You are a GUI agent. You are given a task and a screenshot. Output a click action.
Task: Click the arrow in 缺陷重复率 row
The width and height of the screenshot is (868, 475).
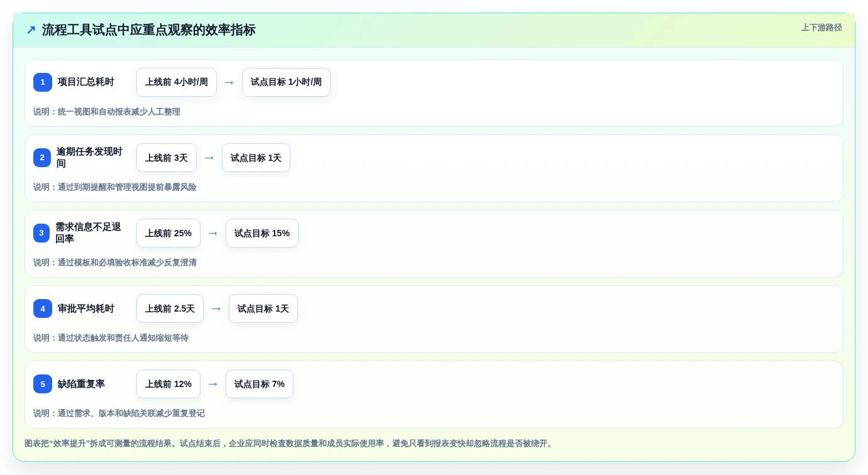tap(213, 384)
